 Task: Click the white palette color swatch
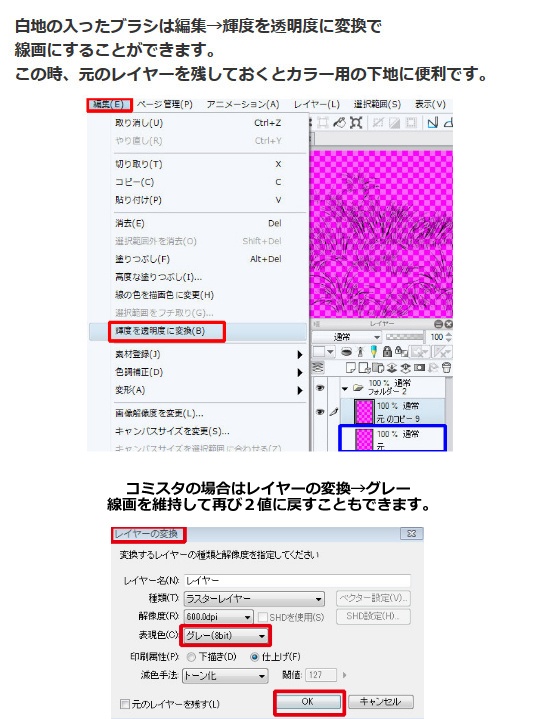319,352
